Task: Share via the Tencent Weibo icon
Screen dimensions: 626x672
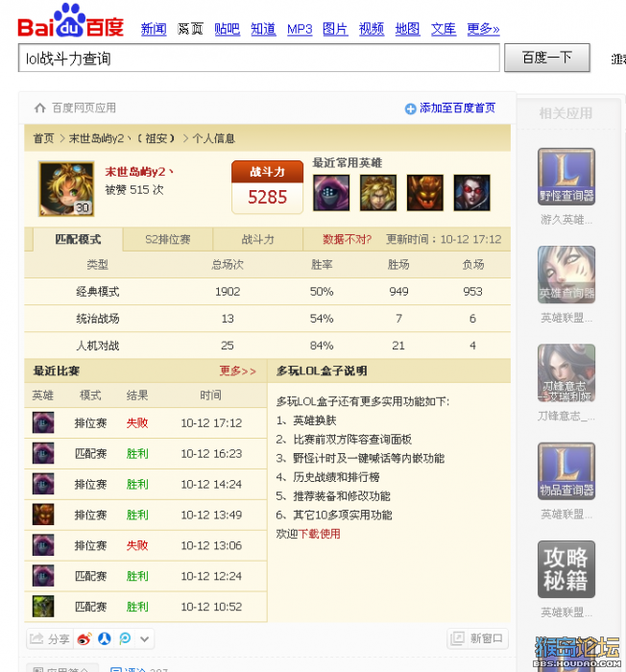Action: 125,639
